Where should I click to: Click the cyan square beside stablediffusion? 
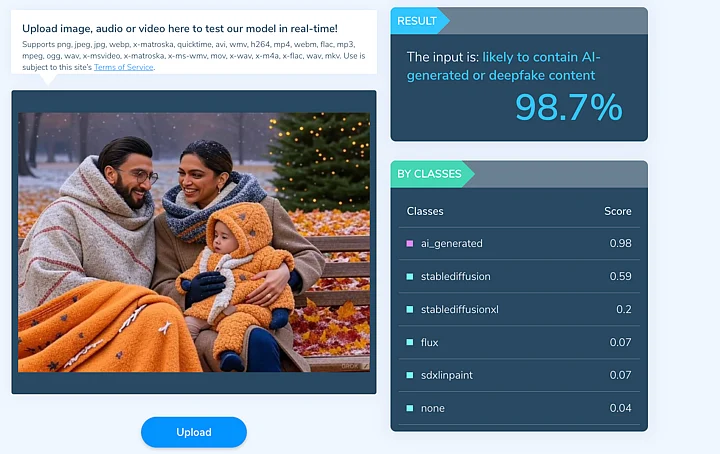coord(410,276)
